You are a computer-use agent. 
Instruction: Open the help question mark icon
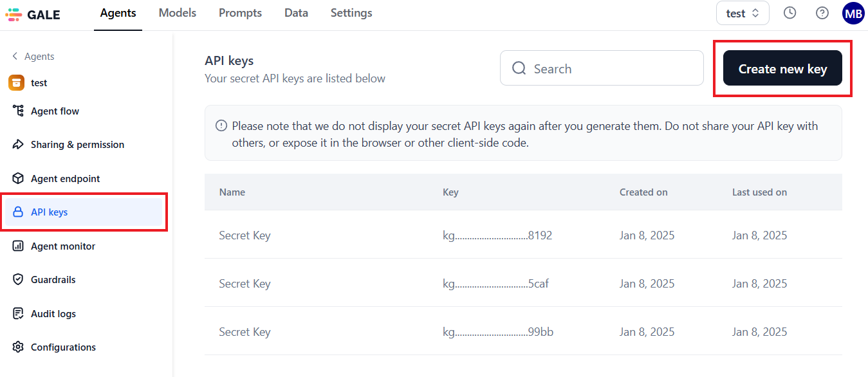[822, 13]
